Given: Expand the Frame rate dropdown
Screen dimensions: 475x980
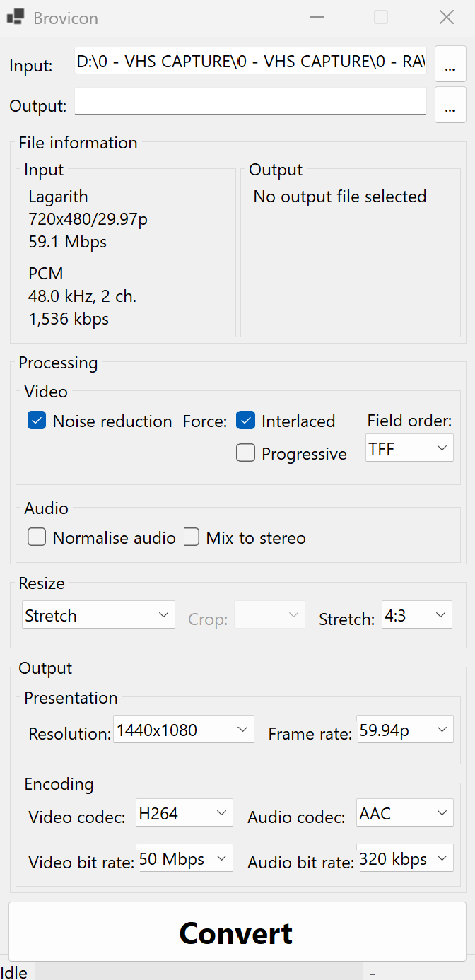Looking at the screenshot, I should click(404, 730).
